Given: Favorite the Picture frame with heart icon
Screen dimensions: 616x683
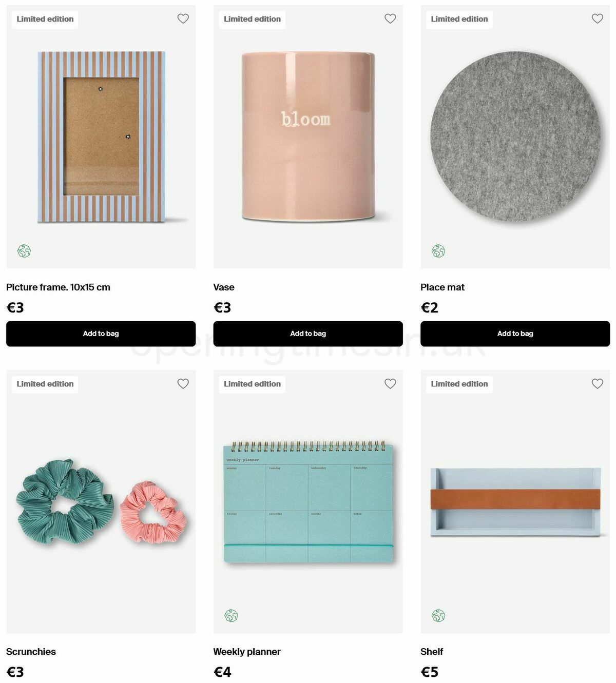Looking at the screenshot, I should click(183, 18).
